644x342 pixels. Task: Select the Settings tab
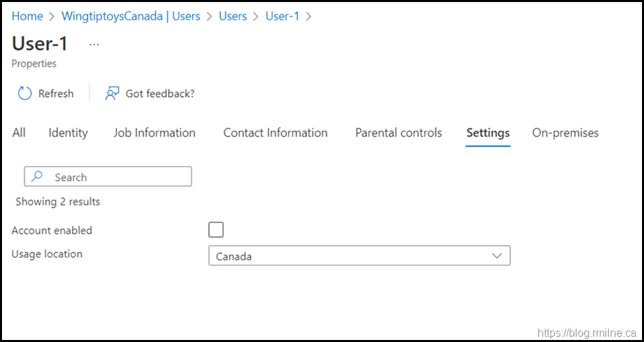(488, 133)
